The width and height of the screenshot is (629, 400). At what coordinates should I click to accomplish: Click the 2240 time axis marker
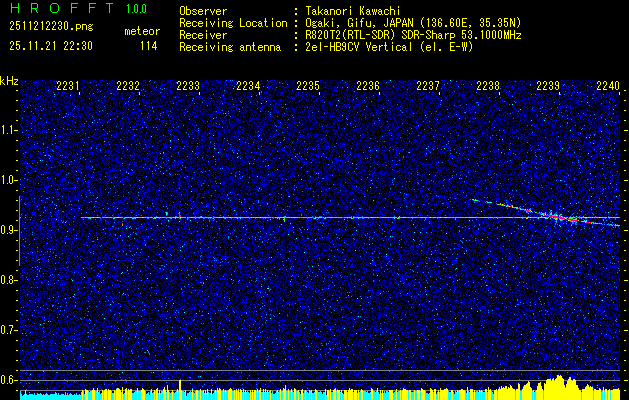click(608, 86)
